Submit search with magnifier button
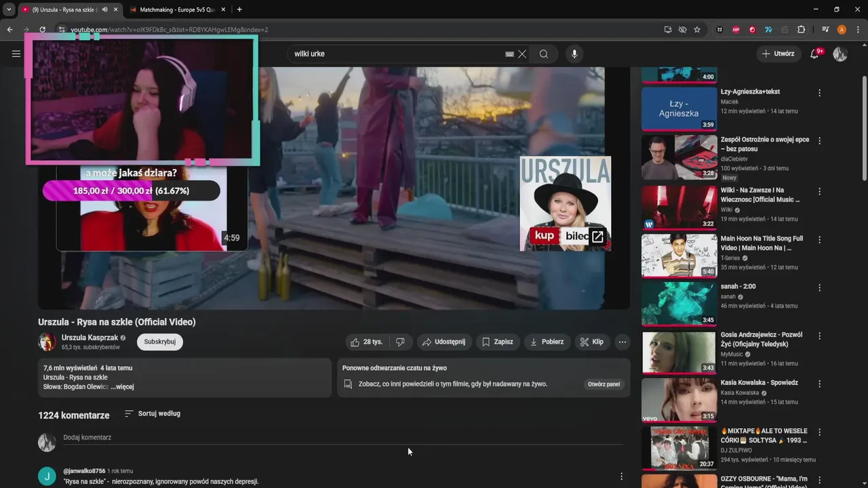Image resolution: width=868 pixels, height=488 pixels. (x=544, y=54)
